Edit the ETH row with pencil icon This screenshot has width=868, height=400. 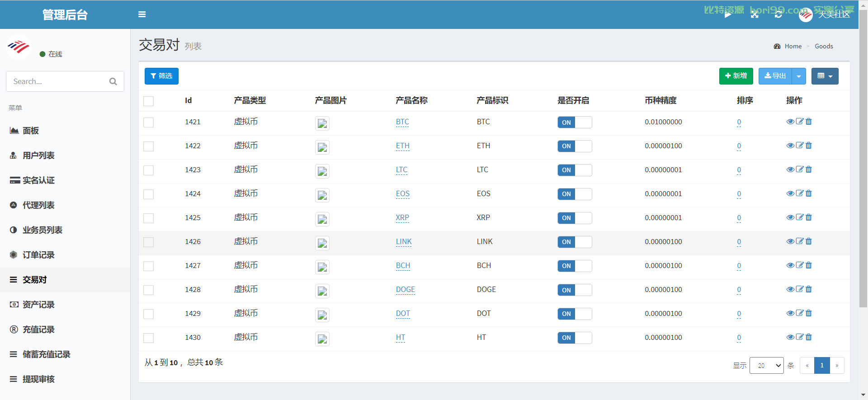click(x=800, y=146)
